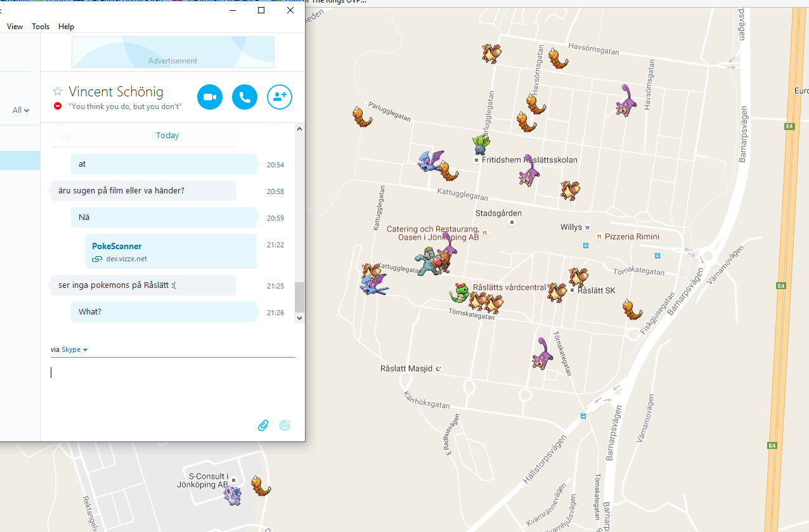Toggle favorite star beside Vincent Schönig
The image size is (809, 532).
(58, 91)
